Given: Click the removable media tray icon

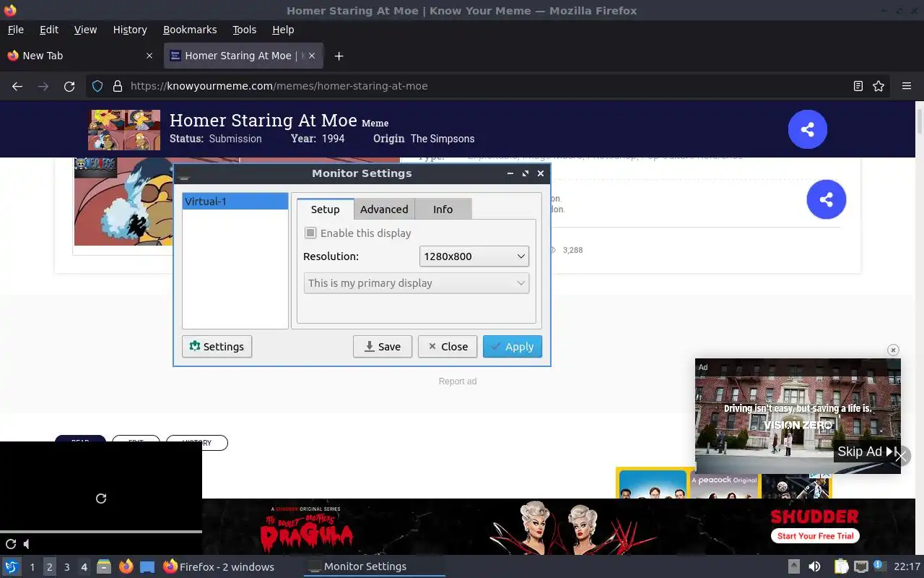Looking at the screenshot, I should (793, 566).
